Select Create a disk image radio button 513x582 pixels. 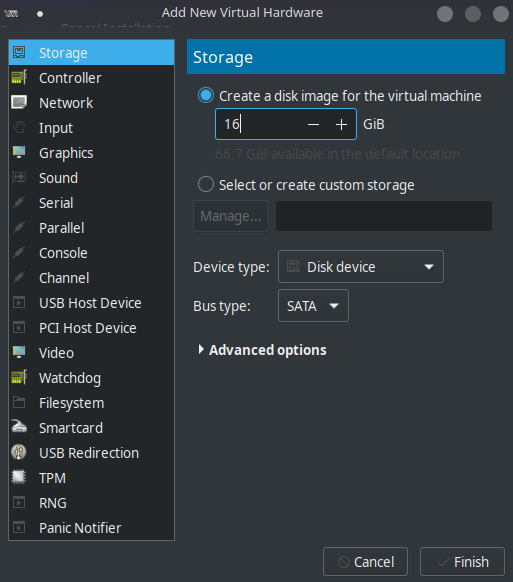tap(206, 95)
